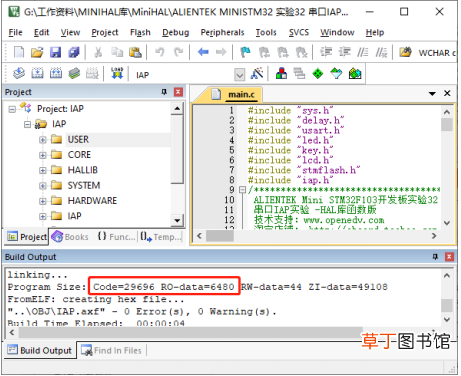Open File Extensions, Books and Environment icon
Image resolution: width=461 pixels, height=376 pixels.
[x=282, y=73]
